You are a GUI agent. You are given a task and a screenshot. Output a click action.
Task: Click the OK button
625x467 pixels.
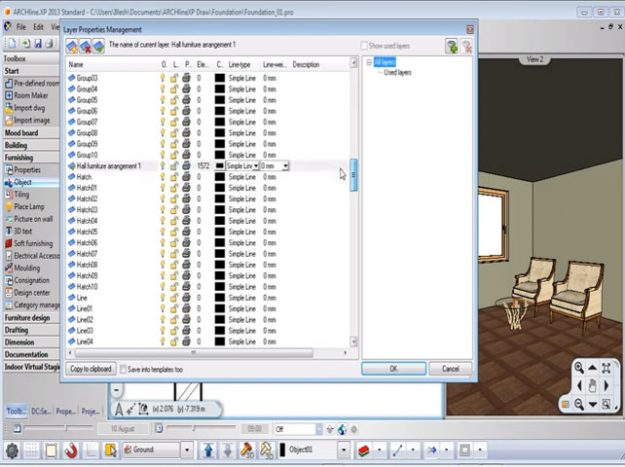click(393, 369)
